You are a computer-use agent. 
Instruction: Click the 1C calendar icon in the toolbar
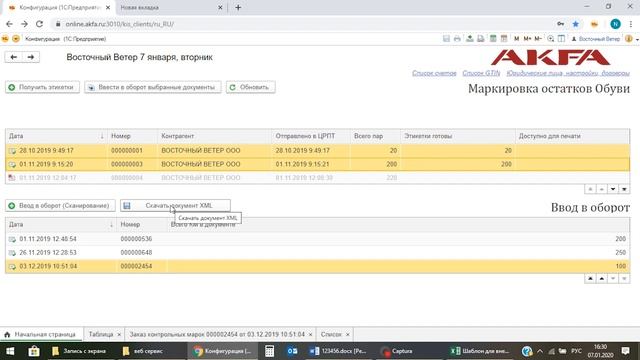tap(504, 39)
